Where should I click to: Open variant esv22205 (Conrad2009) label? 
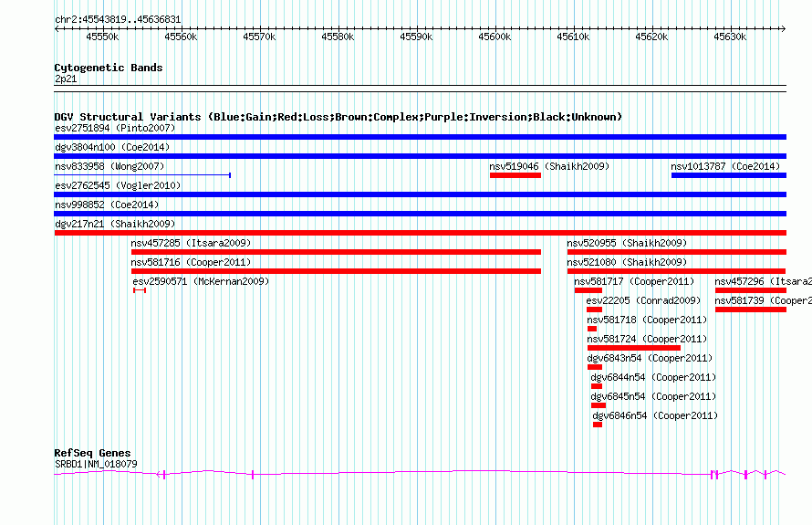click(x=643, y=300)
